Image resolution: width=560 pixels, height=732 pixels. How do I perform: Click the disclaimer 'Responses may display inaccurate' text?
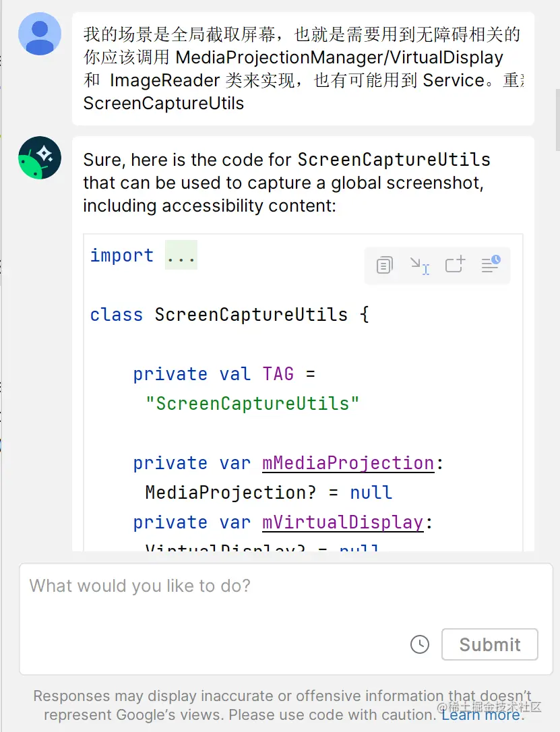click(x=282, y=705)
